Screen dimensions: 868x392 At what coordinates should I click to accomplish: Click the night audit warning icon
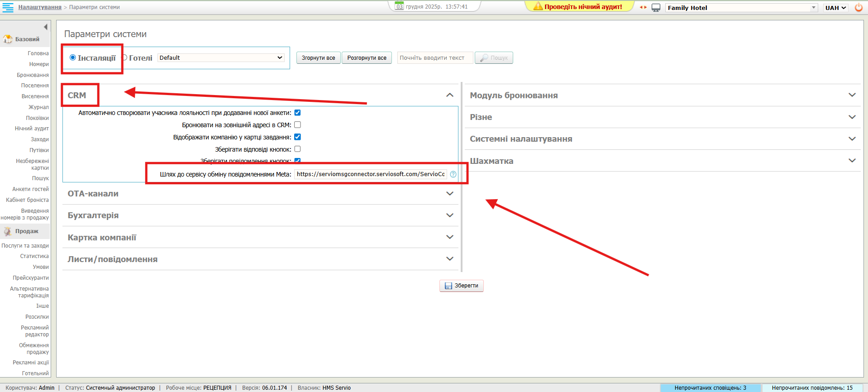[538, 6]
